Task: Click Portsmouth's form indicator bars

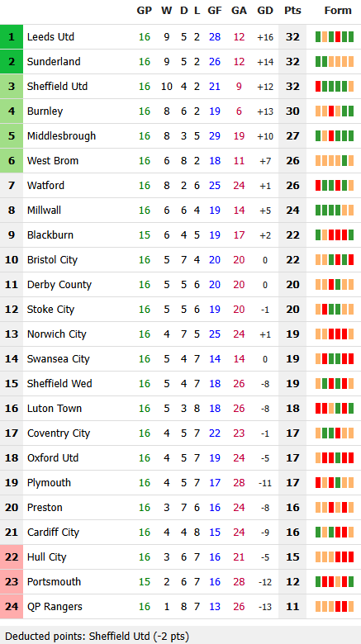Action: pos(335,582)
